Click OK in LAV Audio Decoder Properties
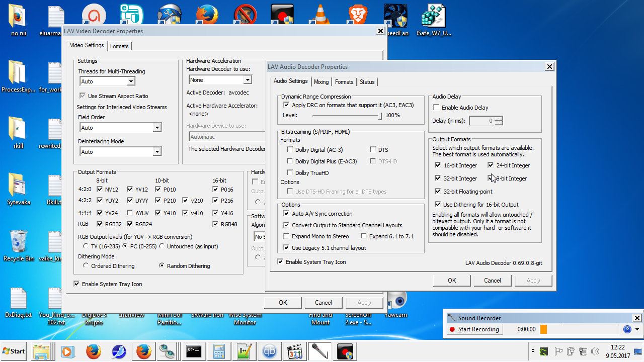The height and width of the screenshot is (362, 644). pos(451,281)
